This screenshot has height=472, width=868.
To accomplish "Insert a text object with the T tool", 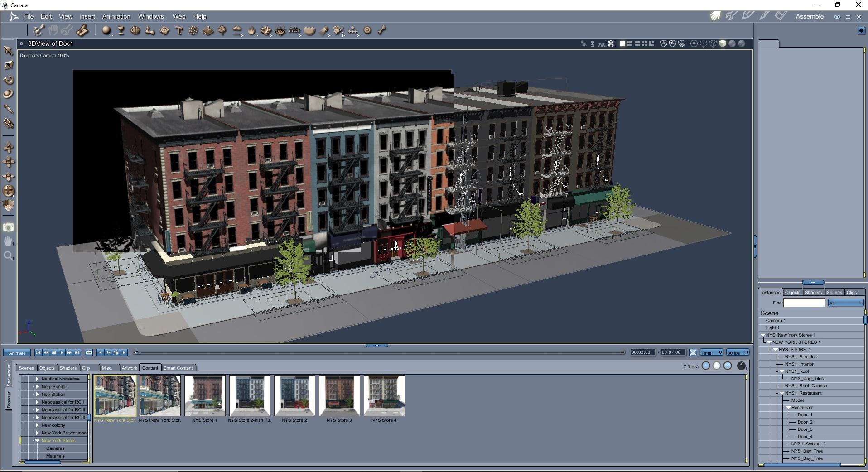I will [x=179, y=30].
